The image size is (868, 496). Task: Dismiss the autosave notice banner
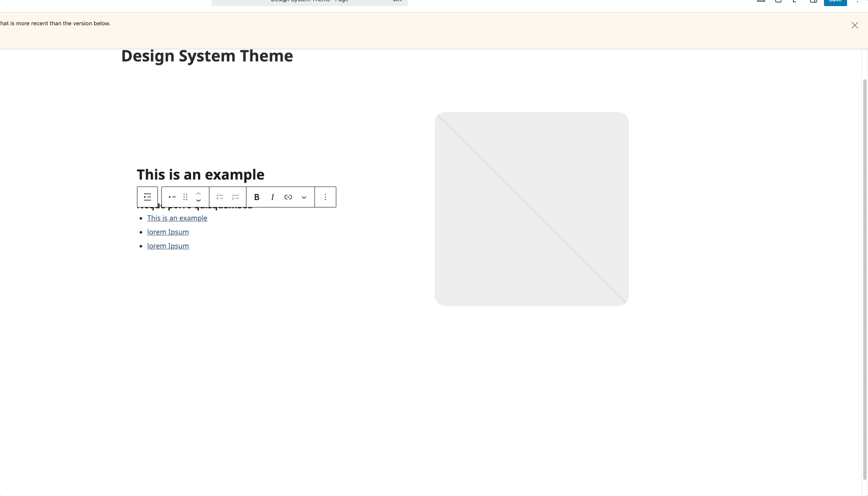tap(855, 25)
